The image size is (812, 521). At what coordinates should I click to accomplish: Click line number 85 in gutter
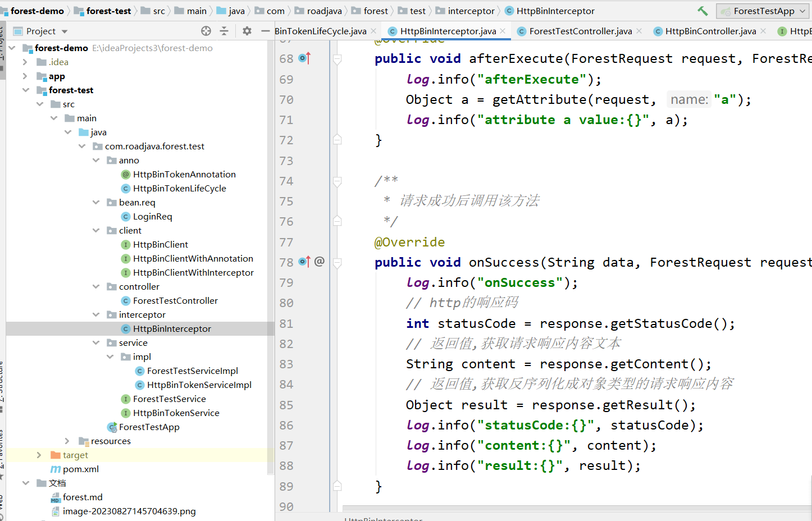click(x=286, y=405)
